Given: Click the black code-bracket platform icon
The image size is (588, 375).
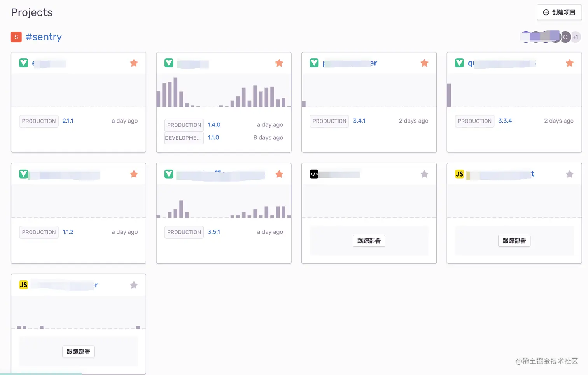Looking at the screenshot, I should coord(314,174).
